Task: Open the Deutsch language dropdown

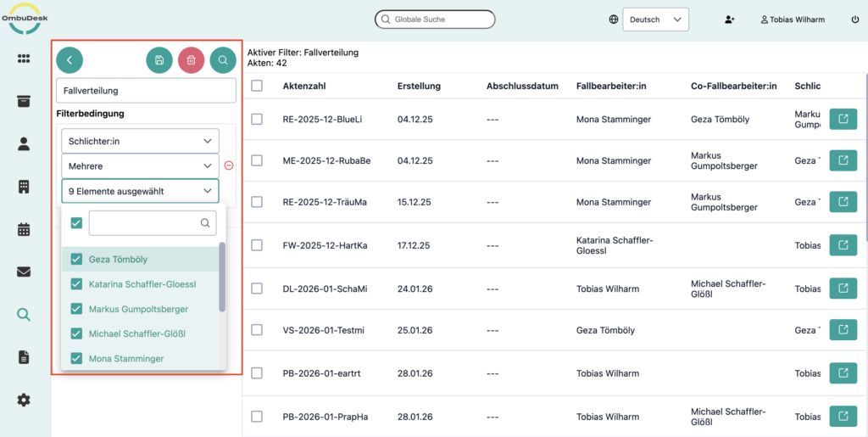Action: coord(655,20)
